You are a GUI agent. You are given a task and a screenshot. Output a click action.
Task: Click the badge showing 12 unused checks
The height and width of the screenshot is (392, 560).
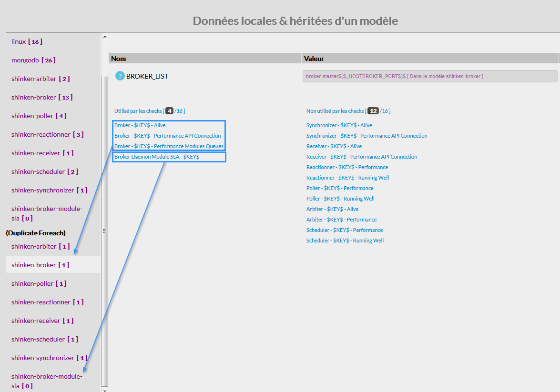click(x=373, y=111)
